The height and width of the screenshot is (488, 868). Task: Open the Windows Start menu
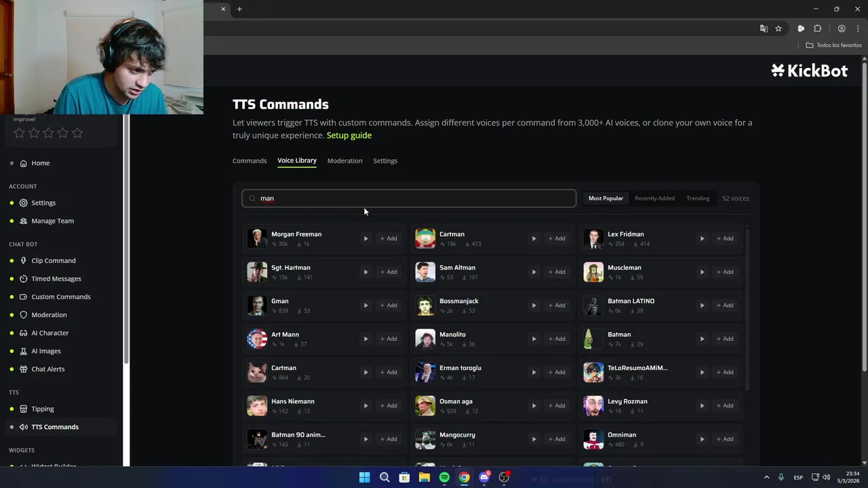[364, 478]
